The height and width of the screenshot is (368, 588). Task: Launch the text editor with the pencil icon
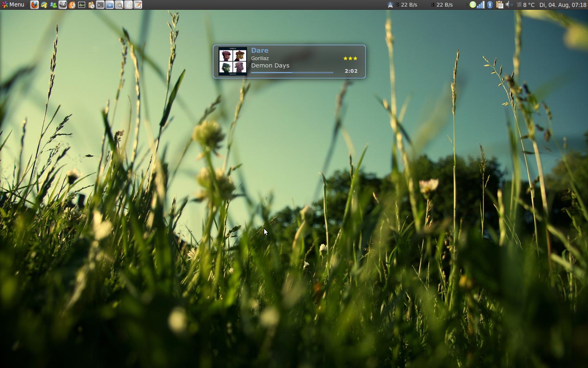138,5
